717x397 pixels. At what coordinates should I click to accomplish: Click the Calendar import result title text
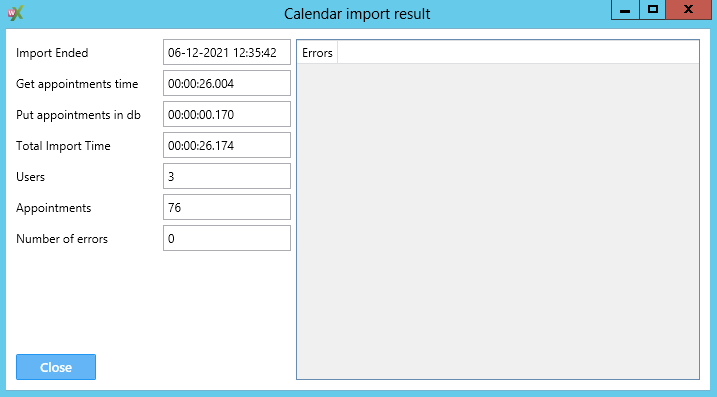point(357,14)
